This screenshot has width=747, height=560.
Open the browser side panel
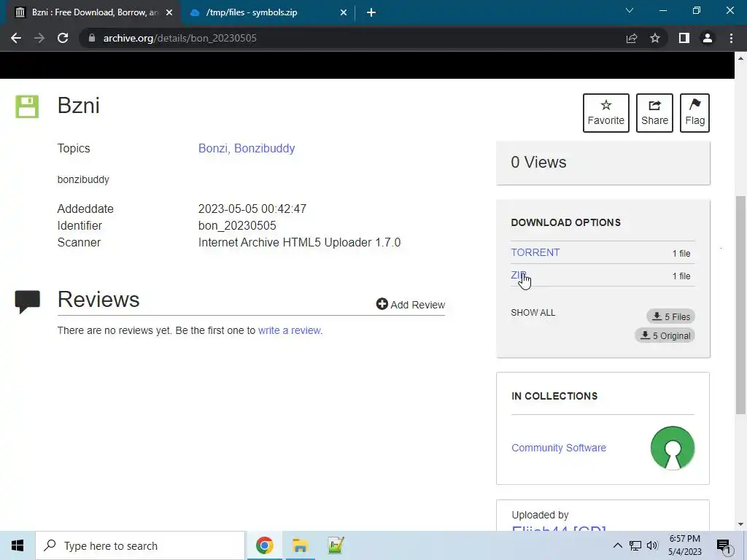684,38
